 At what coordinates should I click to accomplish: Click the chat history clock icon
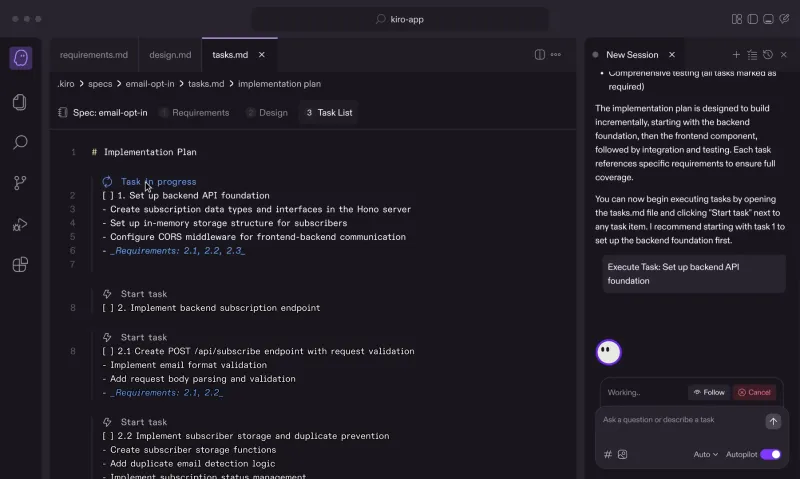(767, 55)
